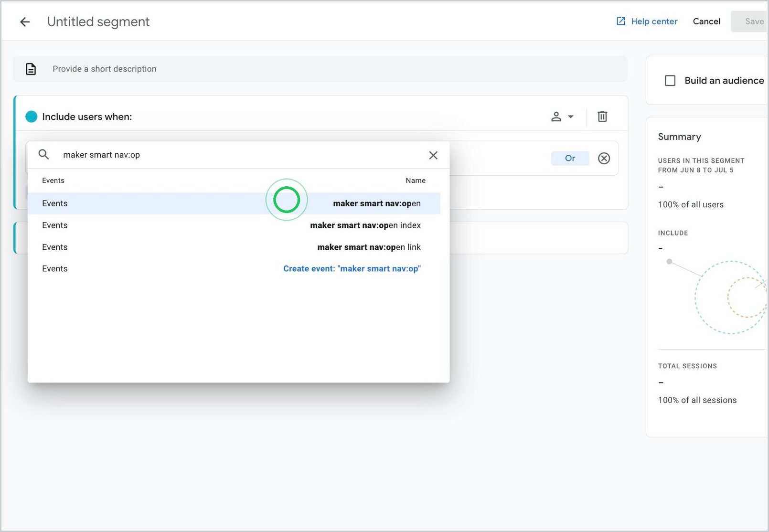Edit the short description field

pyautogui.click(x=320, y=69)
